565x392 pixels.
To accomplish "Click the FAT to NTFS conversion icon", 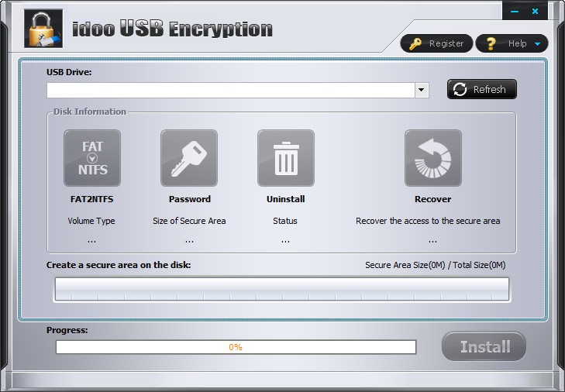I will click(x=92, y=158).
